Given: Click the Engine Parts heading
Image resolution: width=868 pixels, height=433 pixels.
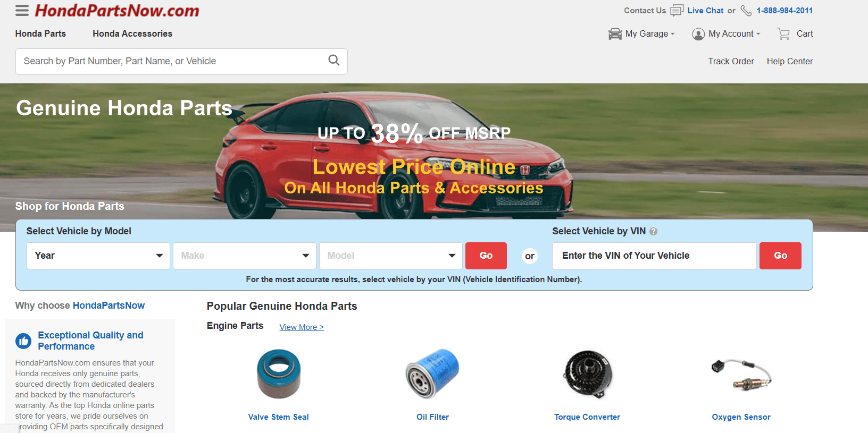Looking at the screenshot, I should click(235, 326).
